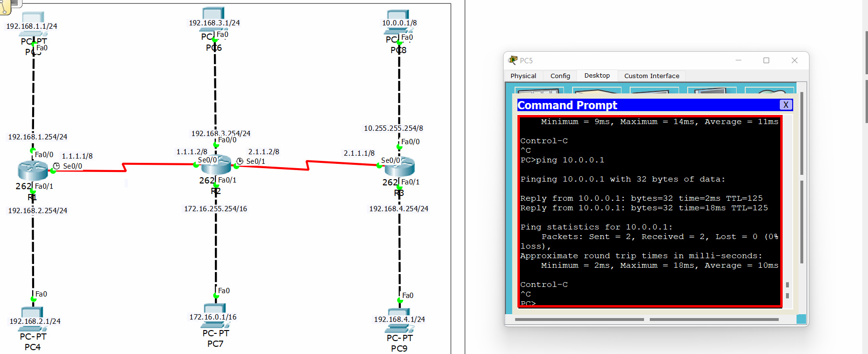
Task: Click the PC5 window title icon
Action: click(513, 60)
